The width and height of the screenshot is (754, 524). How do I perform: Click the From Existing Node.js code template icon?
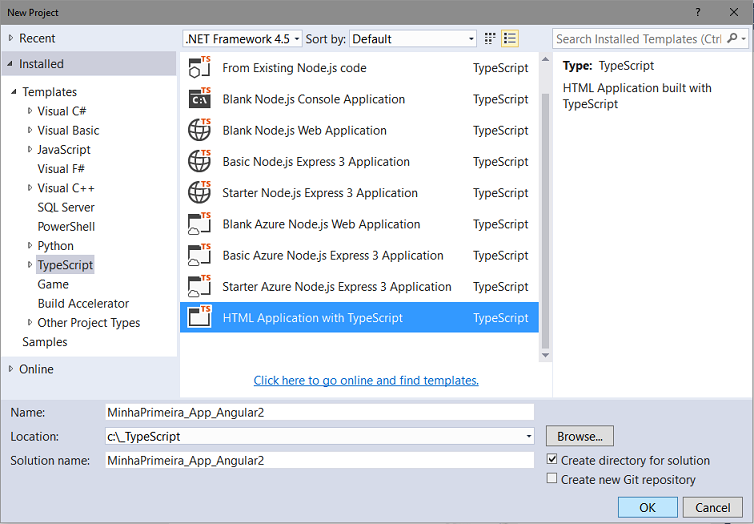pyautogui.click(x=200, y=68)
